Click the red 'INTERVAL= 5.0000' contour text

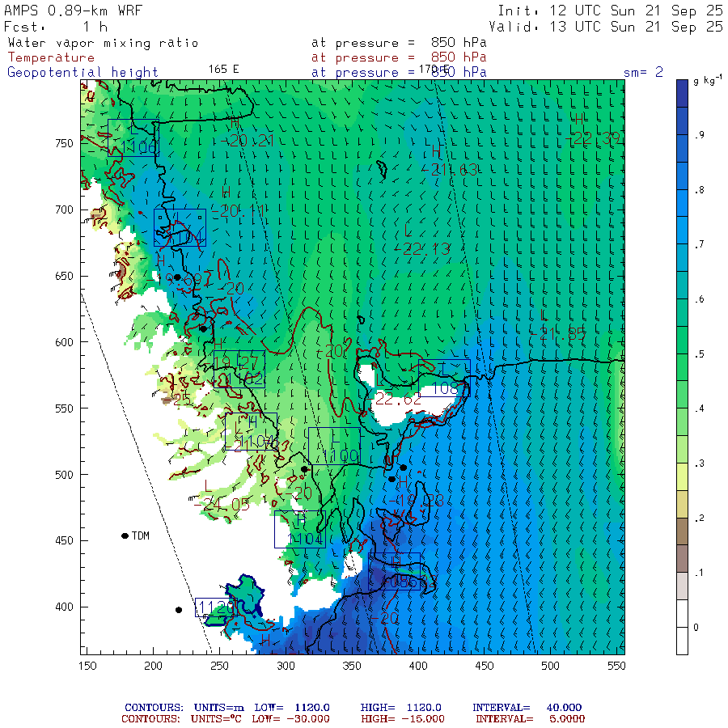[530, 719]
